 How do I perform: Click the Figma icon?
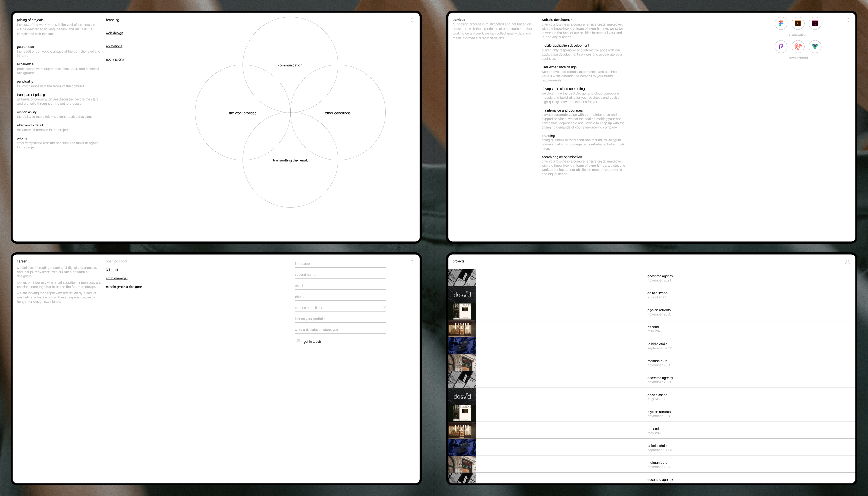(x=781, y=23)
